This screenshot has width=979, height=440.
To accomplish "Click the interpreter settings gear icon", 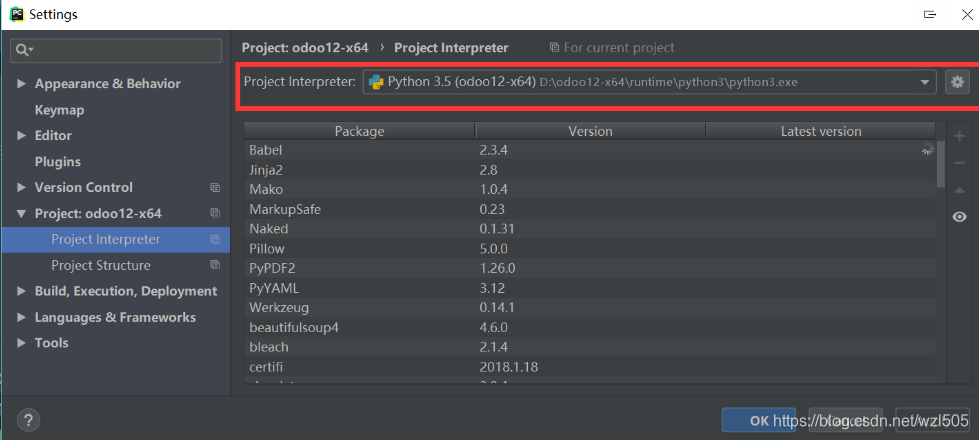I will (x=958, y=82).
